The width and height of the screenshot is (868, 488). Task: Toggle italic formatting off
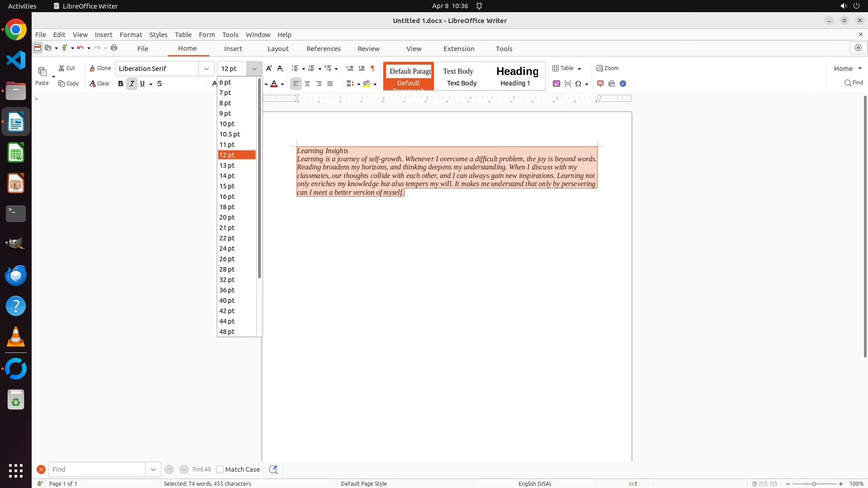pyautogui.click(x=132, y=84)
